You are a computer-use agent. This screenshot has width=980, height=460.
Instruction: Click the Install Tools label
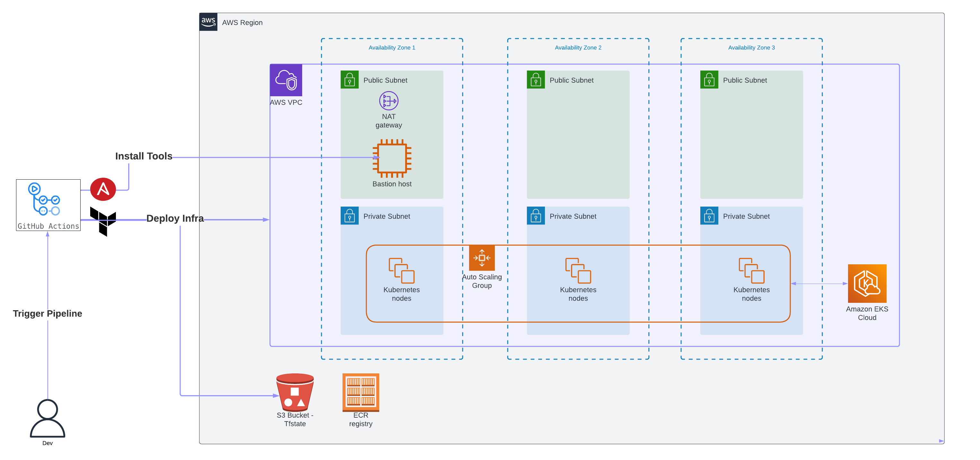[x=144, y=156]
